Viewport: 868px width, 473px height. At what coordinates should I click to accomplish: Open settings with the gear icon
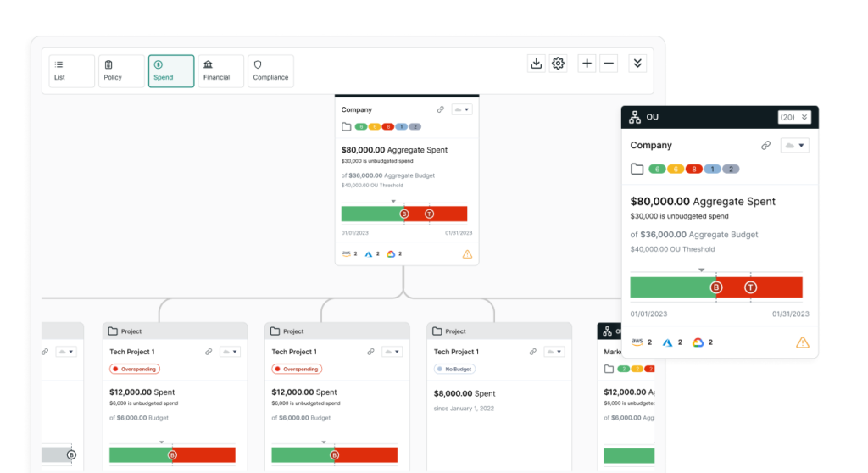[558, 64]
